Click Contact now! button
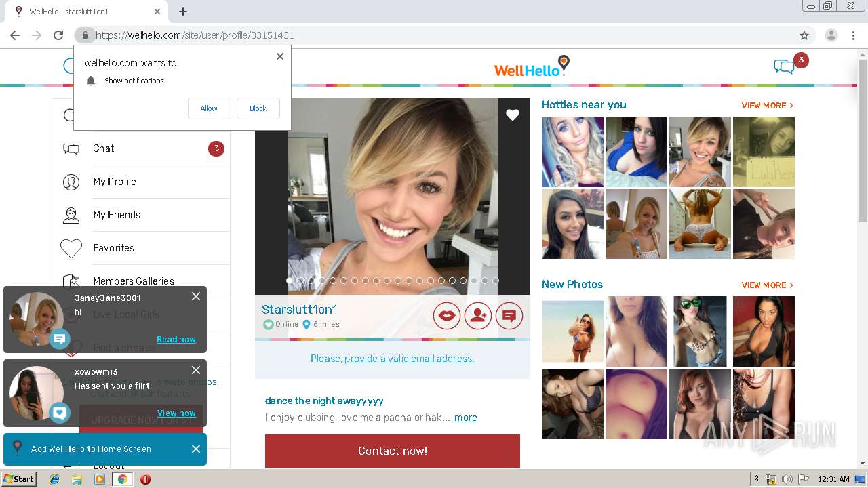The image size is (868, 488). (x=393, y=451)
